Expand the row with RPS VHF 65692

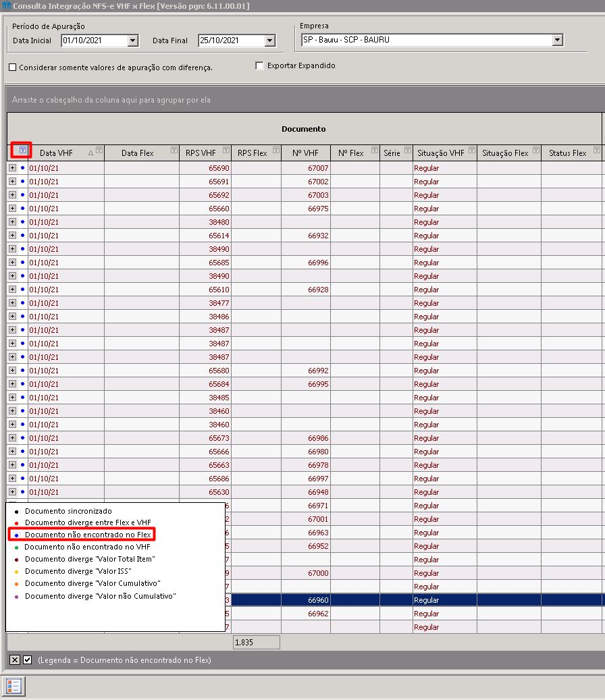pos(13,194)
